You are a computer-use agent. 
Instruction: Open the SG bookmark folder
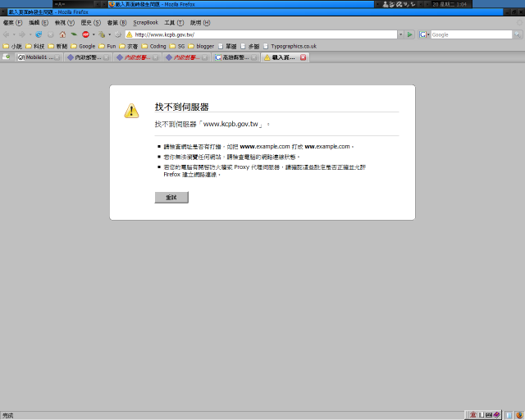[177, 46]
